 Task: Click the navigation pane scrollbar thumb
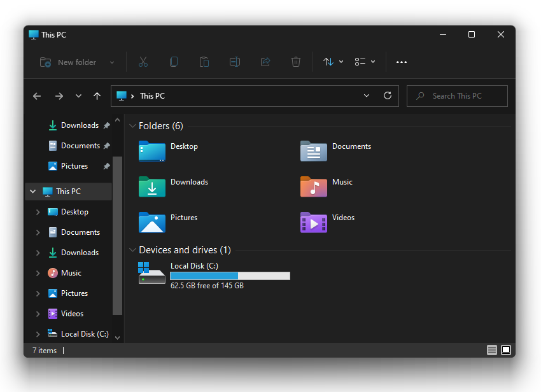117,235
